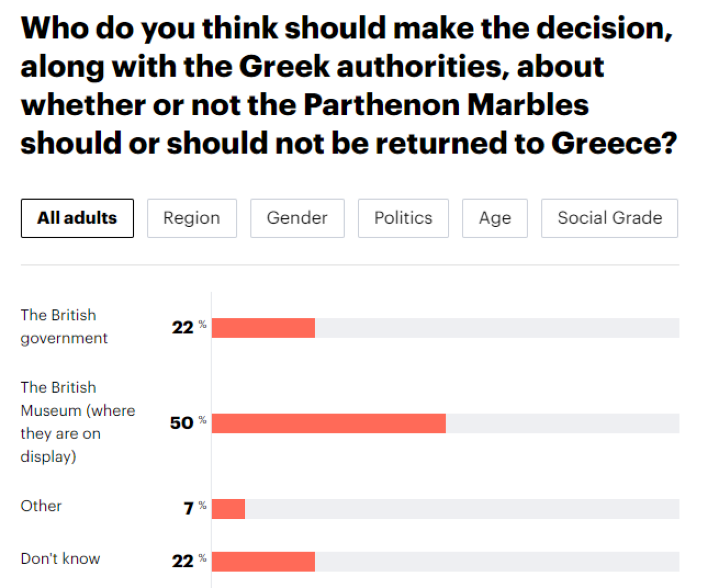Click the red British Museum bar
The image size is (719, 588).
[328, 423]
